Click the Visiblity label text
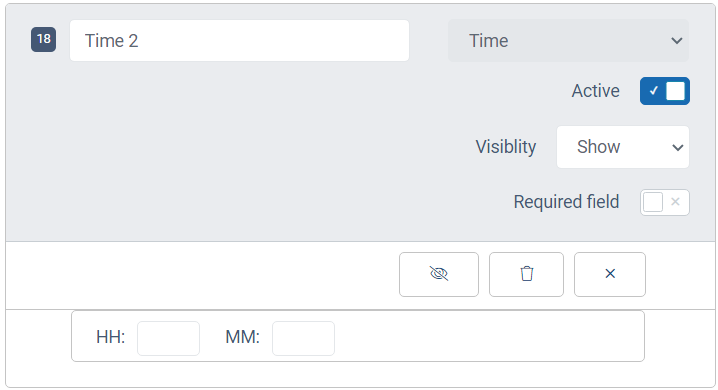The image size is (718, 390). (x=506, y=147)
